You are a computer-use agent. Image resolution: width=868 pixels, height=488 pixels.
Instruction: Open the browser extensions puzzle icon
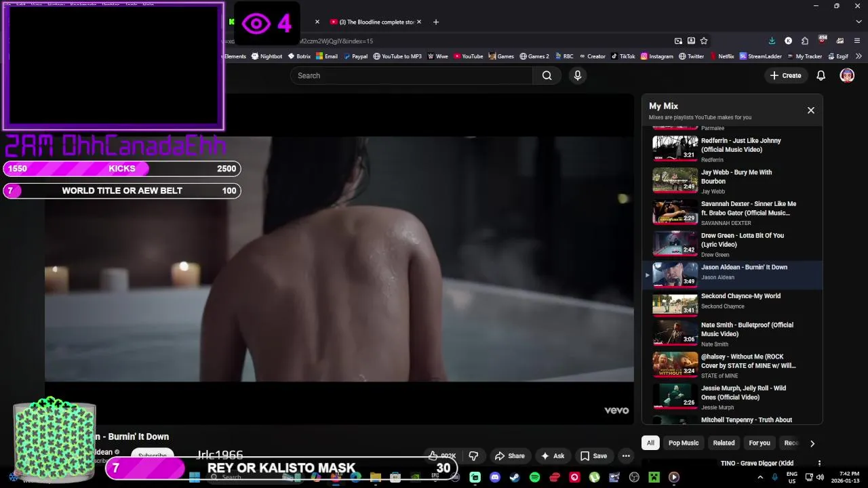804,41
